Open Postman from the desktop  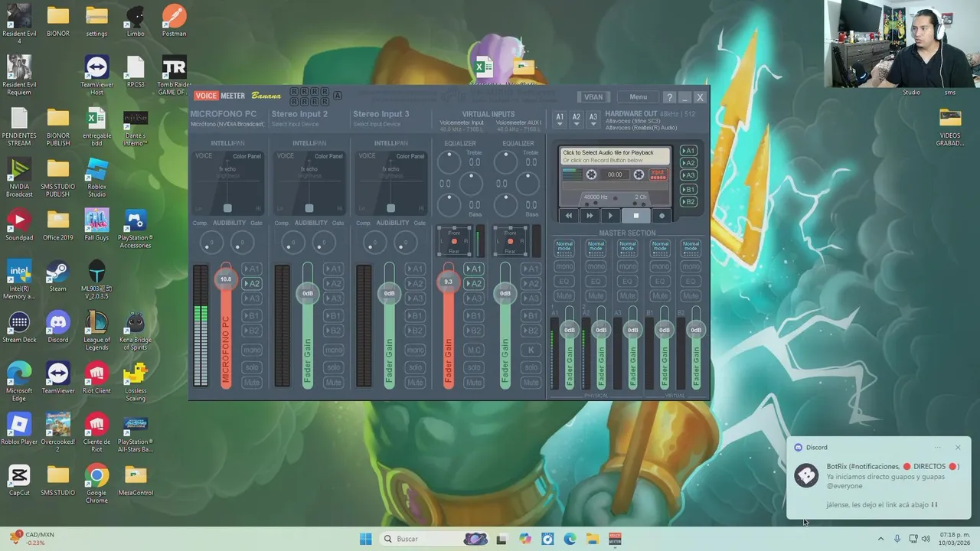click(x=174, y=21)
